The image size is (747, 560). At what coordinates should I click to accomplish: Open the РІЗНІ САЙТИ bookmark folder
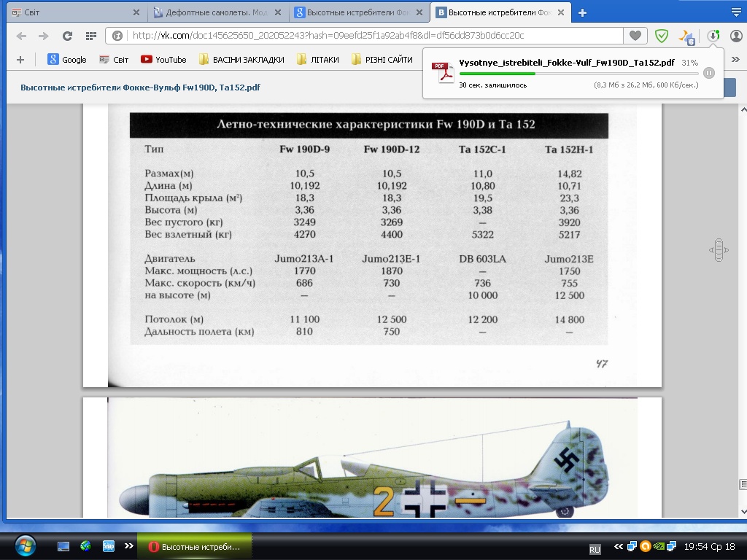click(382, 60)
